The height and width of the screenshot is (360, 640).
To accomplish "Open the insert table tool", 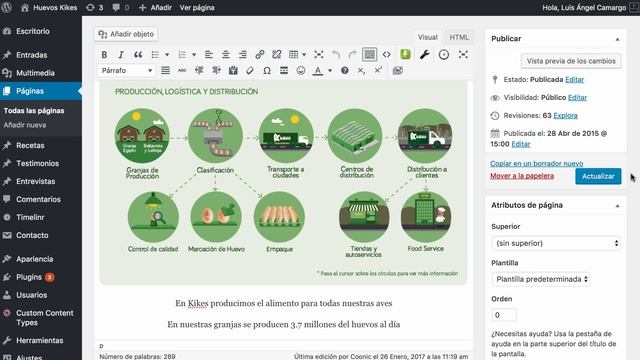I will pyautogui.click(x=293, y=54).
